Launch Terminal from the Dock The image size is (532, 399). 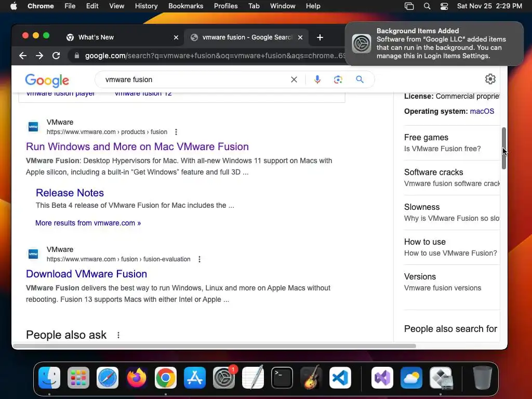tap(282, 378)
